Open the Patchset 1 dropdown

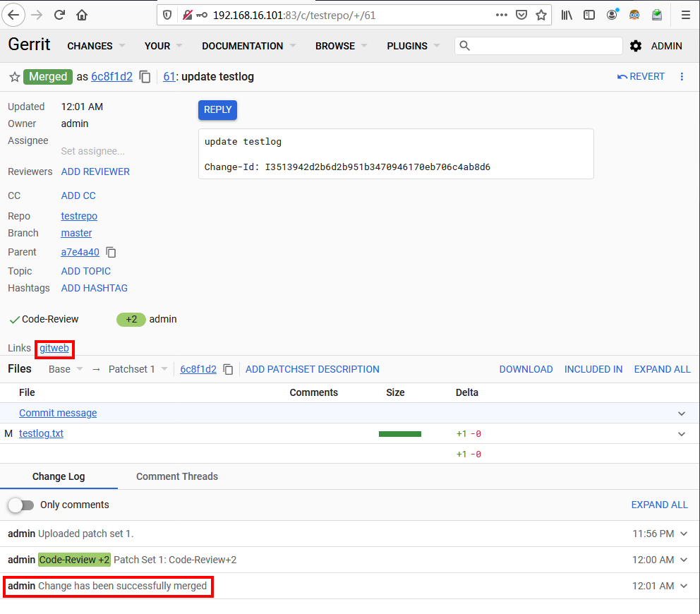coord(138,369)
